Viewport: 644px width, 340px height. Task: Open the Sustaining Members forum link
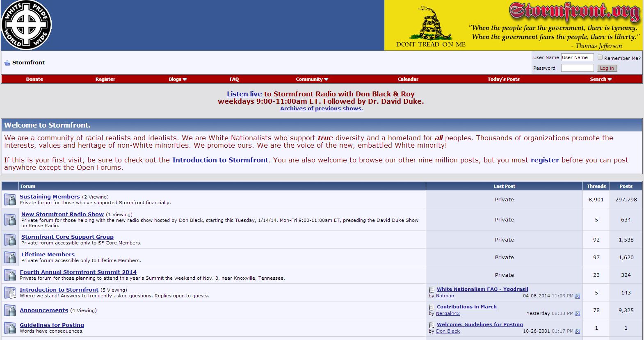50,197
